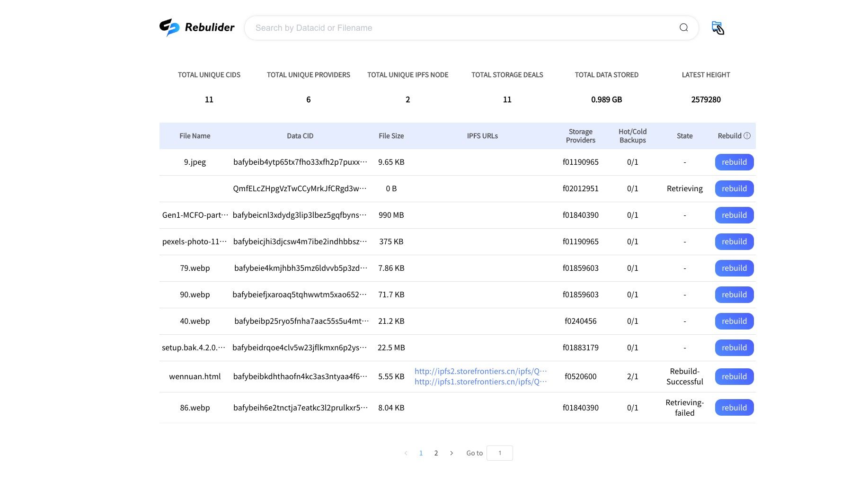868x490 pixels.
Task: Click the wennuan.html file name
Action: [x=195, y=376]
